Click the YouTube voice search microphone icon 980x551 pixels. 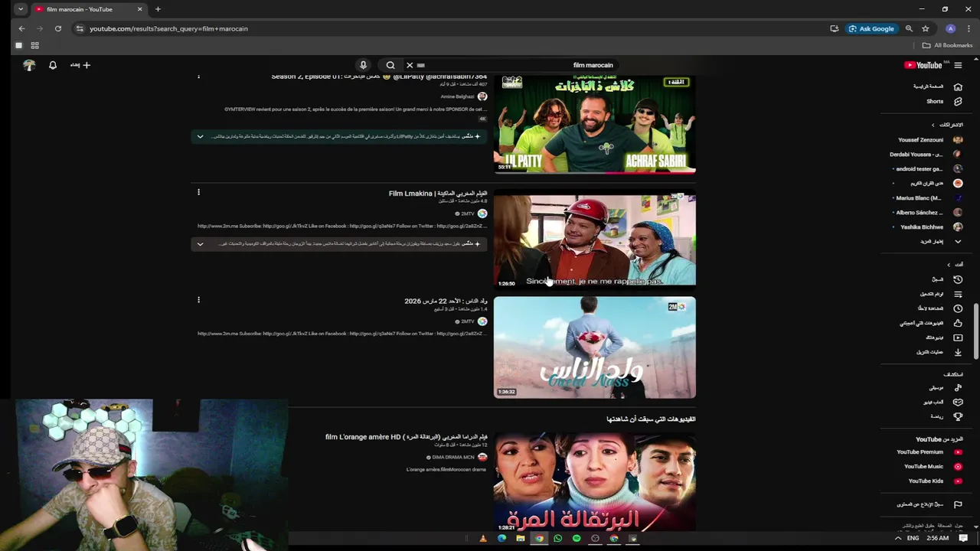pyautogui.click(x=363, y=65)
